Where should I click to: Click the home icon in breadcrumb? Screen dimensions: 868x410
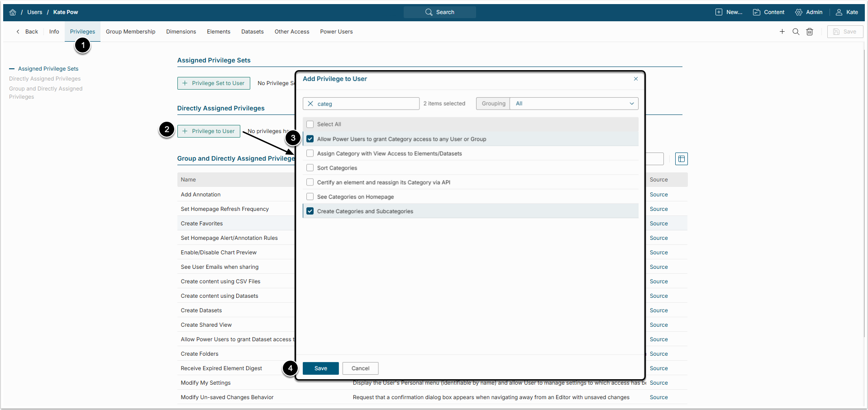point(13,12)
